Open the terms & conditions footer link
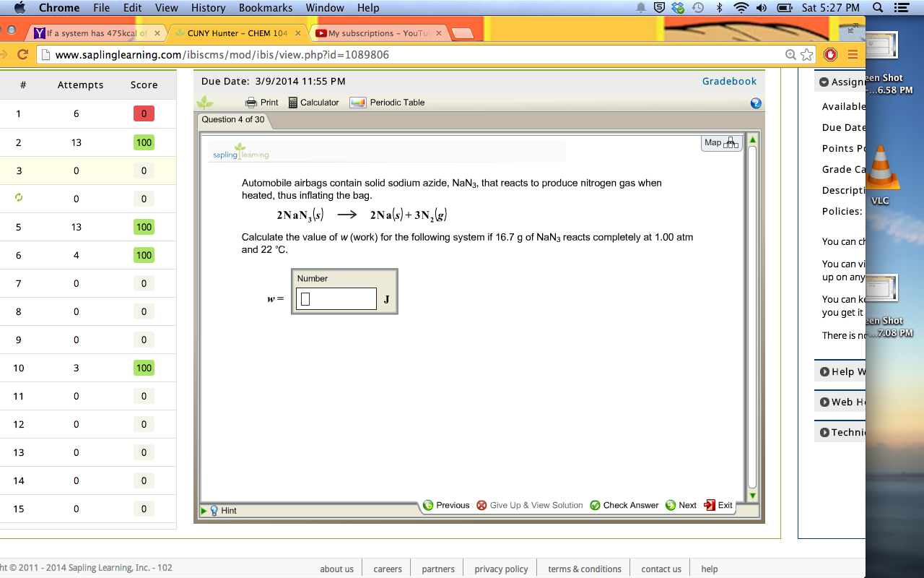The image size is (924, 578). point(585,569)
